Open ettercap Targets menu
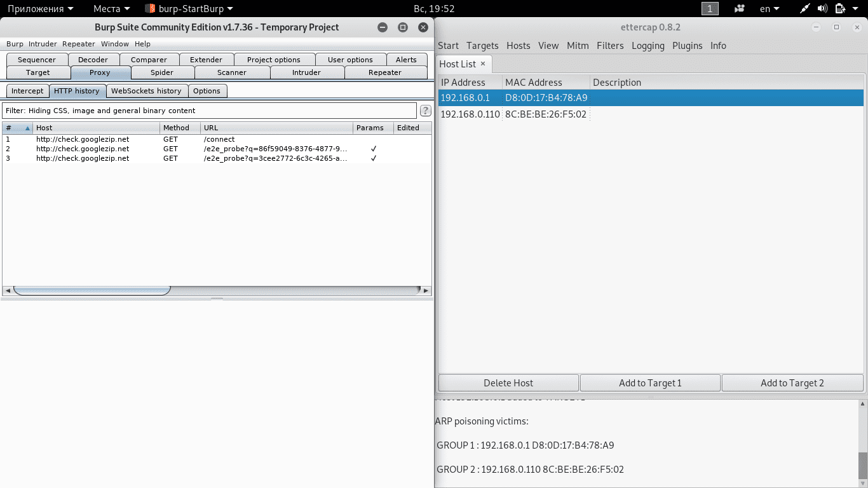 point(482,46)
